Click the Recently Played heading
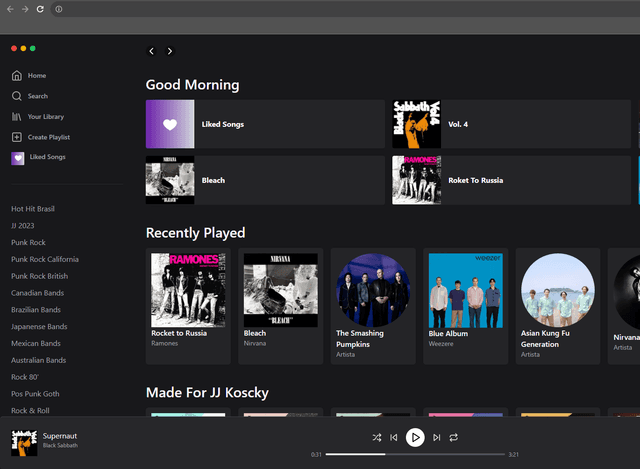640x469 pixels. point(196,233)
